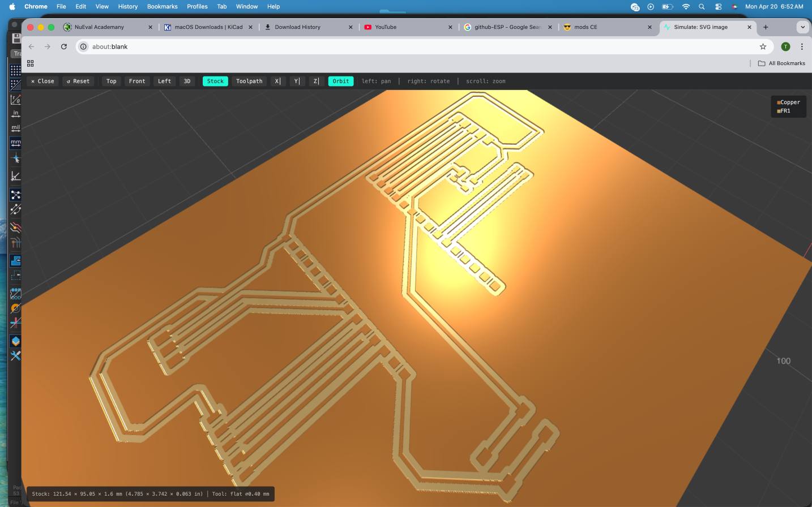Click the stock dimensions status text
This screenshot has height=507, width=812.
tap(117, 494)
